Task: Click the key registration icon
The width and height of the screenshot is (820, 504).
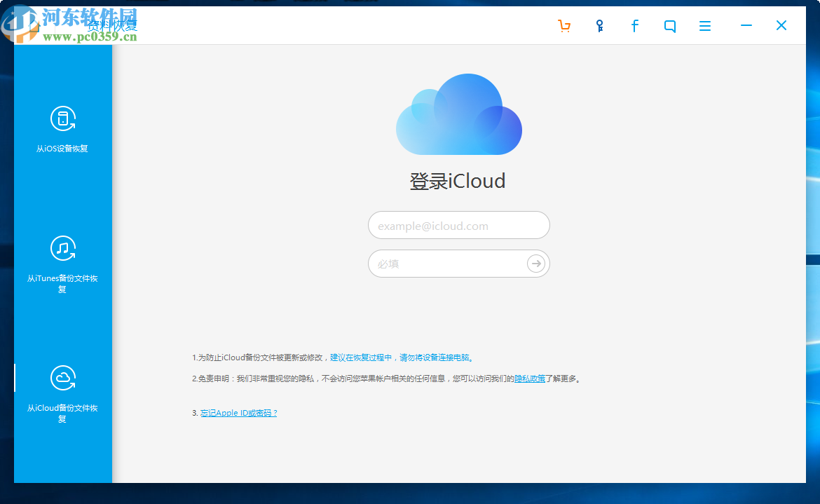Action: click(x=599, y=25)
